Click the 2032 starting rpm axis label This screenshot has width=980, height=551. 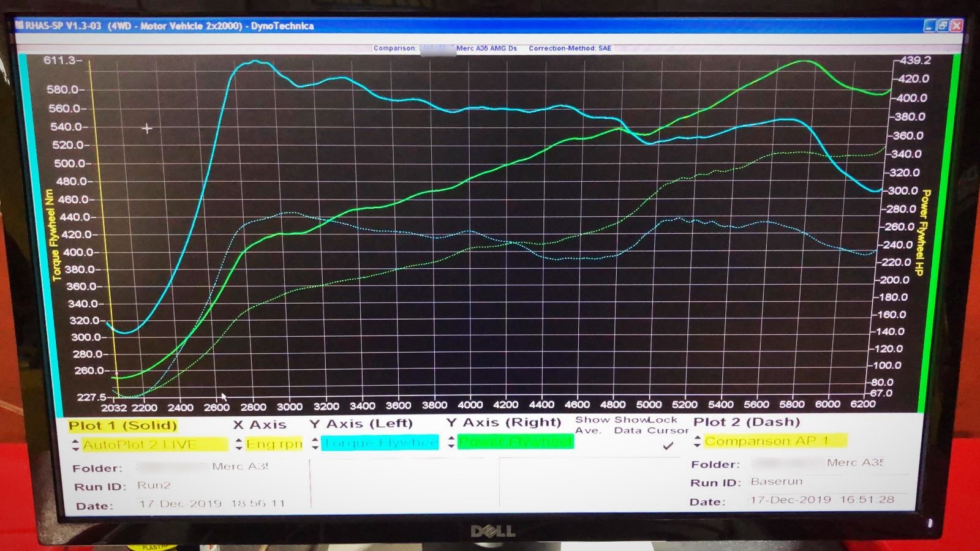[114, 408]
